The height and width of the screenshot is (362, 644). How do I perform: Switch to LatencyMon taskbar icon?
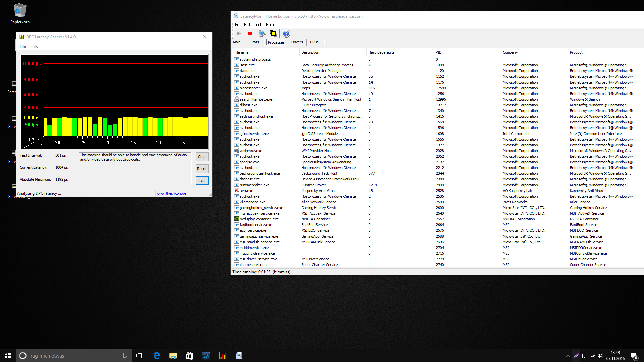pos(239,356)
